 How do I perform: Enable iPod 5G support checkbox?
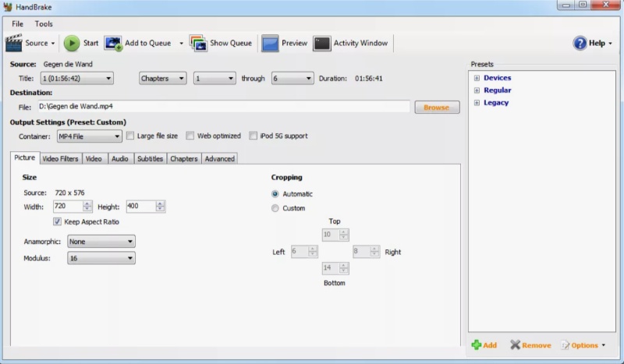coord(253,136)
